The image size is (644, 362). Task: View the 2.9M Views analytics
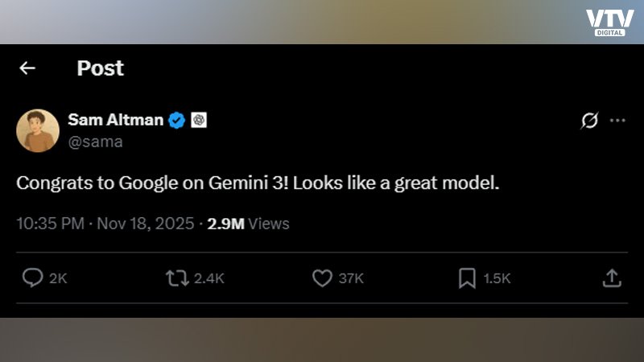point(248,224)
